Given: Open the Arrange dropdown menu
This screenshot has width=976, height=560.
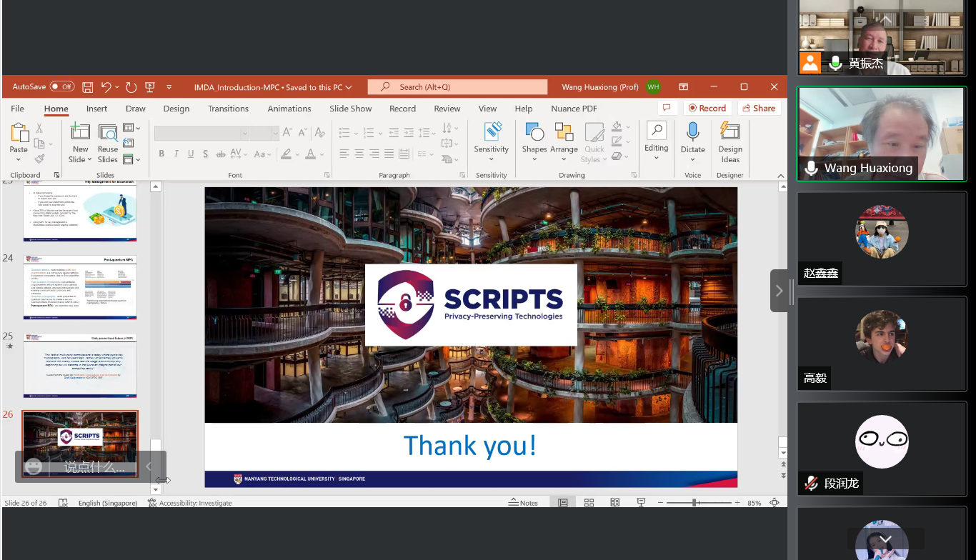Looking at the screenshot, I should (564, 139).
